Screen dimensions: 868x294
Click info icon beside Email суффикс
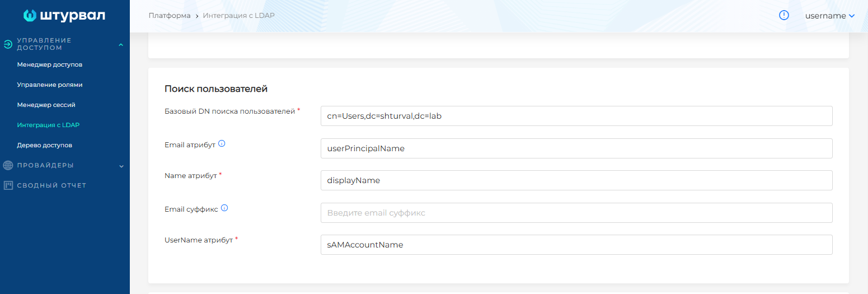click(x=224, y=208)
